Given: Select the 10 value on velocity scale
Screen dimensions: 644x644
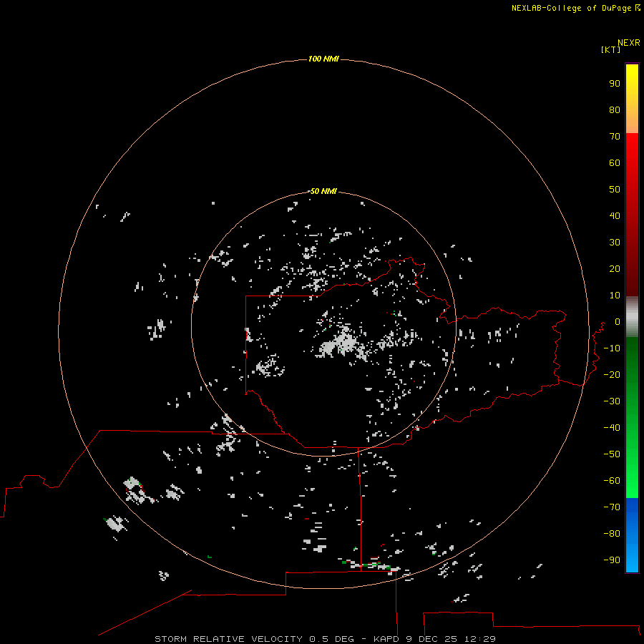Looking at the screenshot, I should [615, 296].
